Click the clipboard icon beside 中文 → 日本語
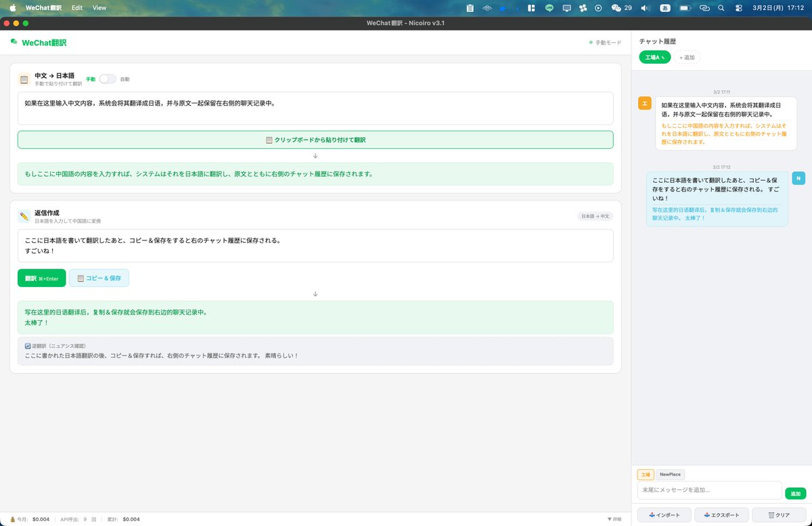Screen dimensions: 812x526 (24, 79)
